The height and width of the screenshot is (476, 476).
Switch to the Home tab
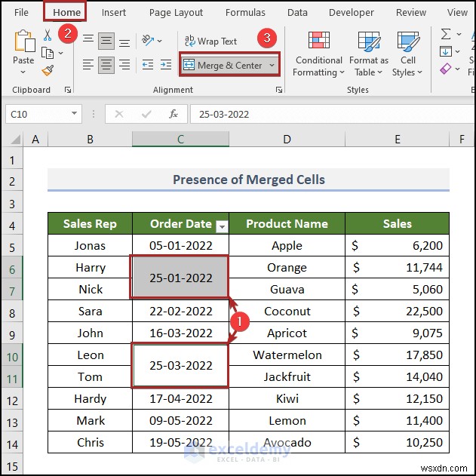66,12
